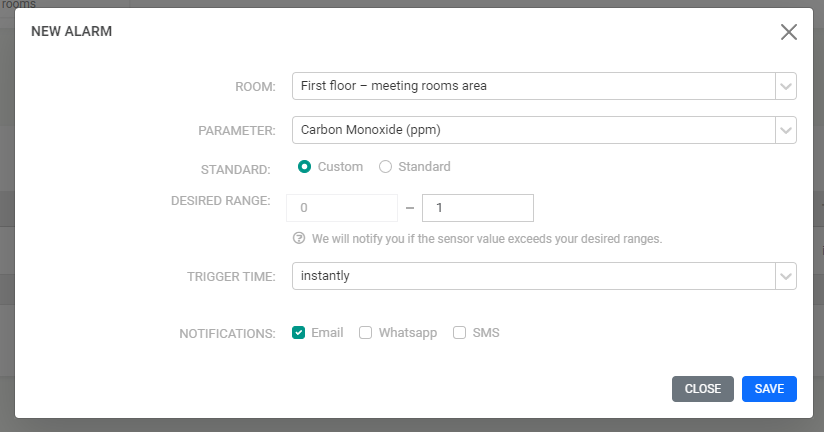Uncheck the Email notification checkbox
This screenshot has width=824, height=432.
298,333
